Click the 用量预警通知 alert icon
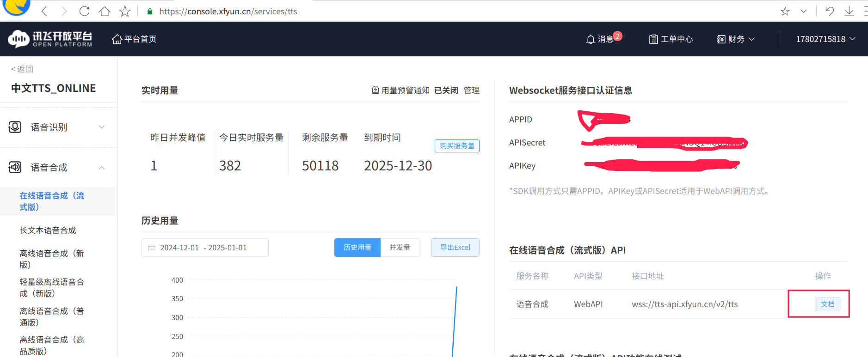 376,90
